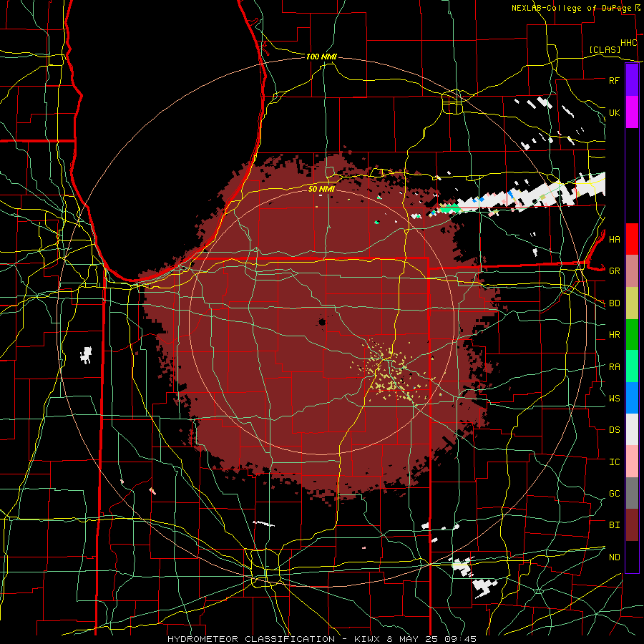Click the GC legend label
The width and height of the screenshot is (644, 644).
click(614, 494)
